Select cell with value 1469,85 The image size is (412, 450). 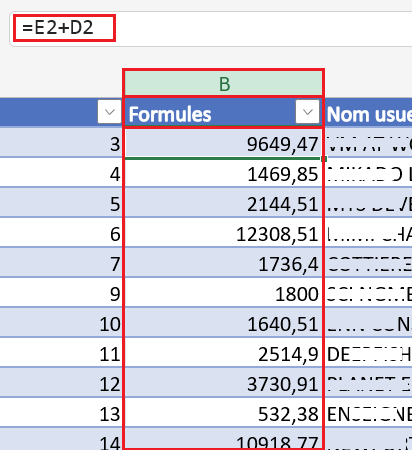(x=224, y=174)
